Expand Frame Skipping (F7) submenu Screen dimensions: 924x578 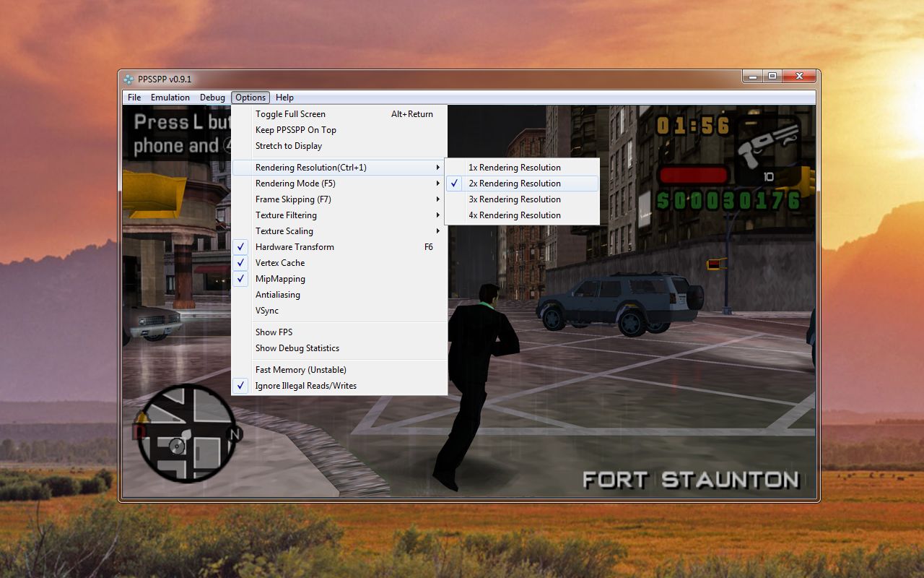[x=339, y=199]
